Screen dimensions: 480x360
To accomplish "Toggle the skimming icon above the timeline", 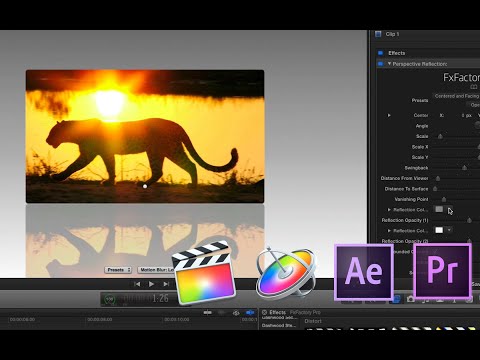I will pos(207,313).
